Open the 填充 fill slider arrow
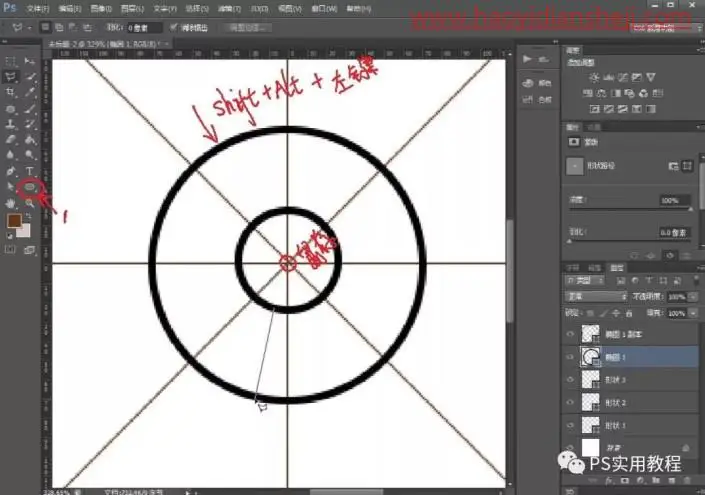This screenshot has width=705, height=495. pyautogui.click(x=693, y=313)
